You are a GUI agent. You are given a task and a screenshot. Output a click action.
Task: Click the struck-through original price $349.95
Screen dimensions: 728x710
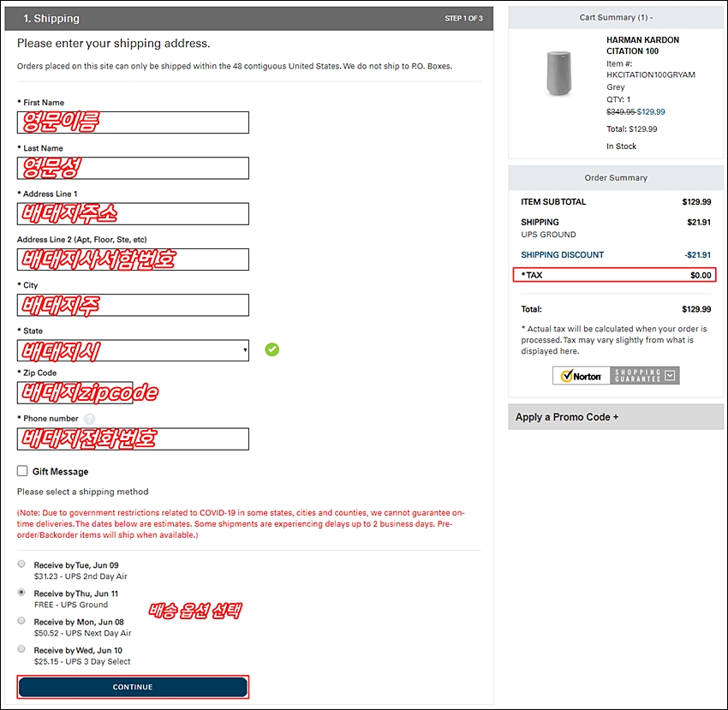[x=620, y=112]
